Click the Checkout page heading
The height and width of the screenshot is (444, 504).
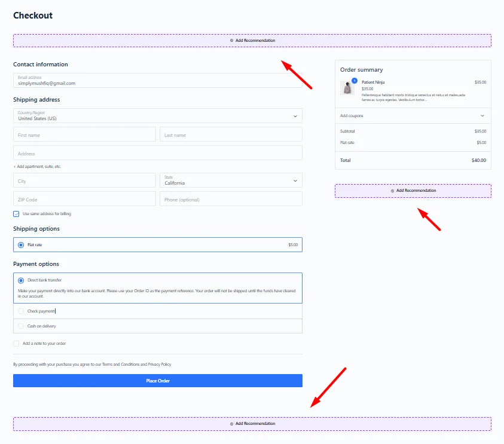tap(33, 16)
